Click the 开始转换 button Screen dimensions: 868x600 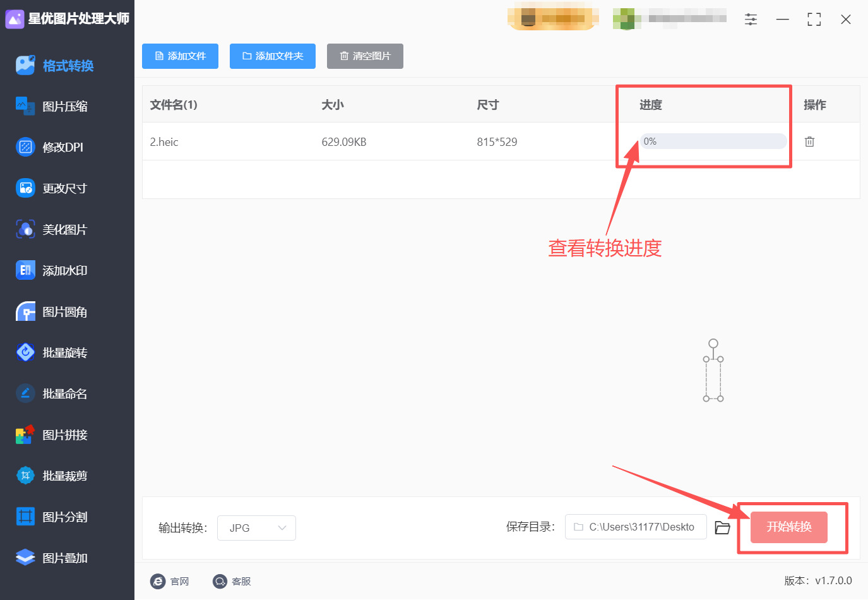click(x=788, y=527)
